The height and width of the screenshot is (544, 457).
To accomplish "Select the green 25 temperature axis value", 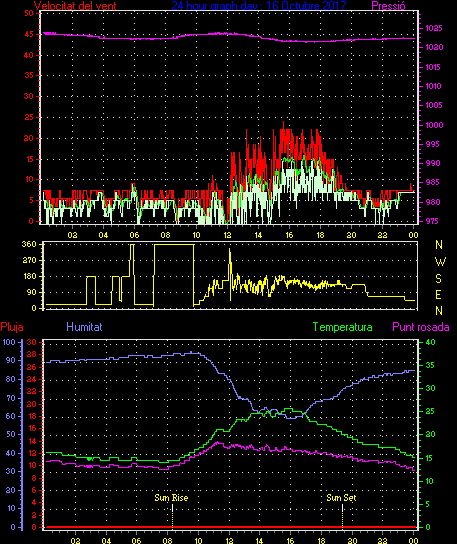I will pos(430,411).
